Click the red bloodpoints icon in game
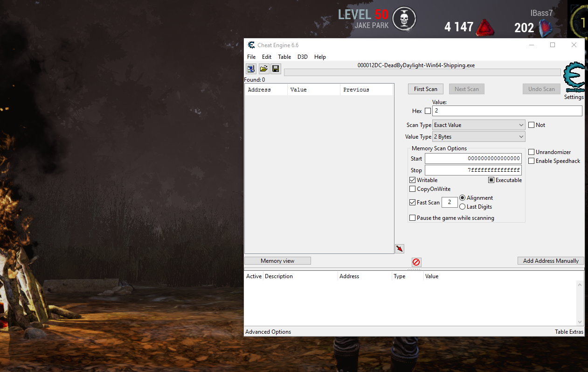The image size is (588, 372). tap(485, 28)
